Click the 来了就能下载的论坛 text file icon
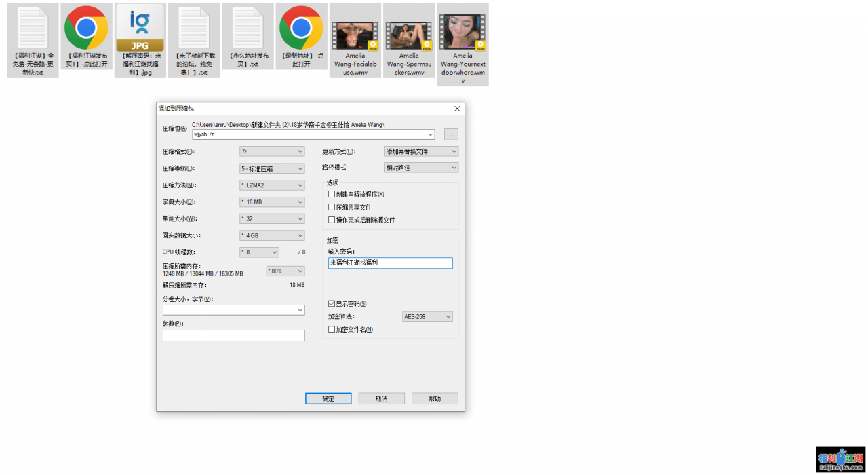The width and height of the screenshot is (868, 475). pyautogui.click(x=193, y=28)
